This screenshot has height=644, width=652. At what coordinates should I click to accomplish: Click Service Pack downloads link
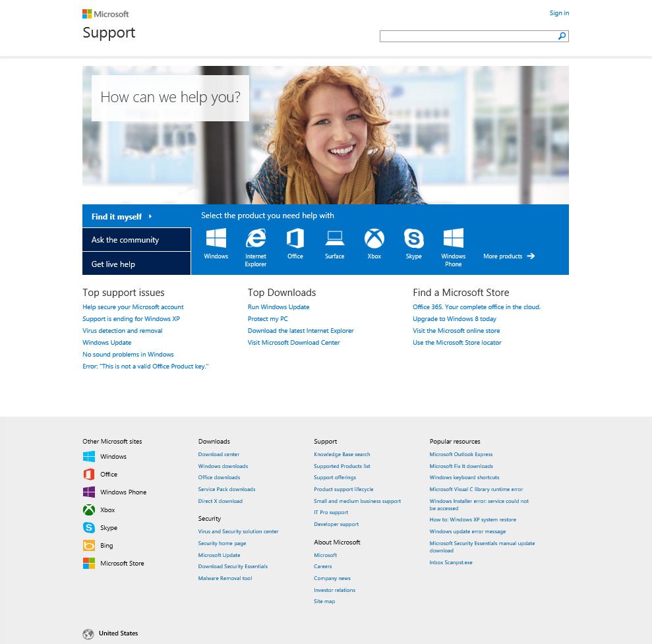click(227, 489)
